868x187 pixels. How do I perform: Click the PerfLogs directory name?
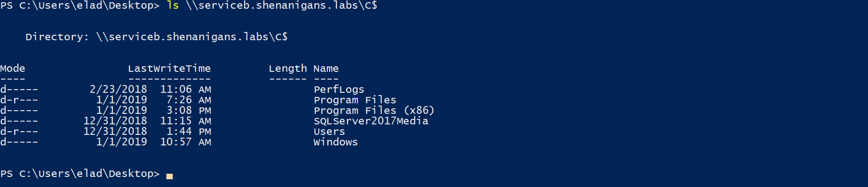point(339,89)
